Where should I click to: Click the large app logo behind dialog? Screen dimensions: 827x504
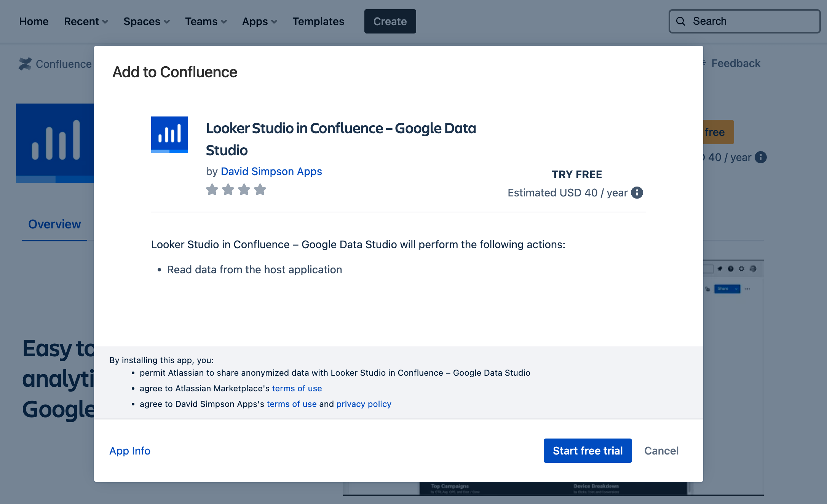tap(55, 143)
